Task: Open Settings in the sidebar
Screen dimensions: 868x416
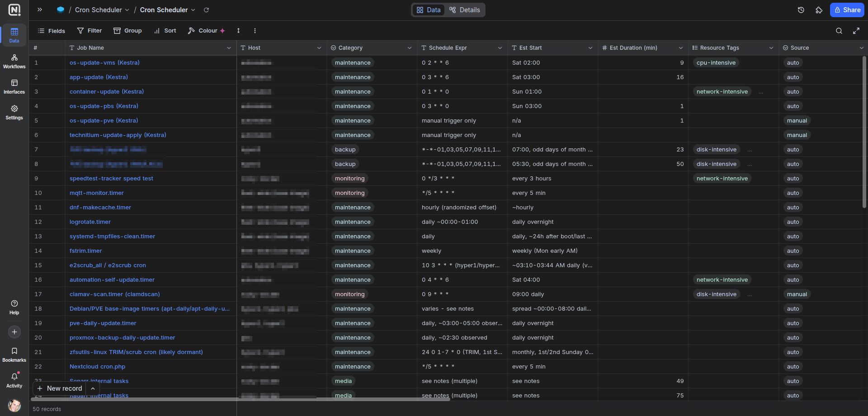Action: click(x=14, y=112)
